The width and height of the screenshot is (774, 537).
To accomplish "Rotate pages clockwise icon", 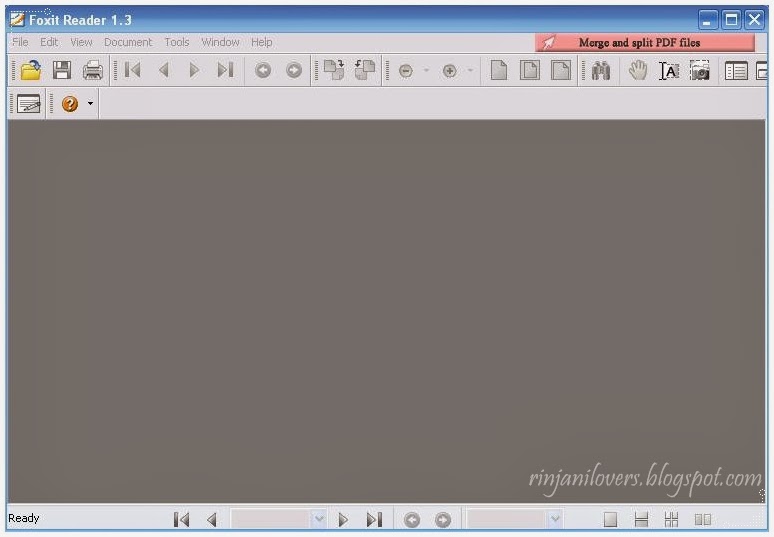I will coord(334,70).
